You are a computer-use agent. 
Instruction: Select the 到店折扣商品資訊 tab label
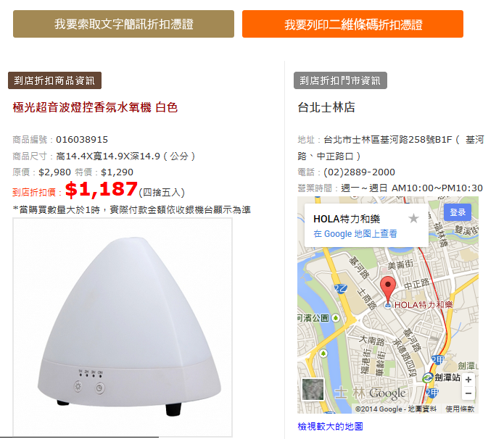(54, 80)
